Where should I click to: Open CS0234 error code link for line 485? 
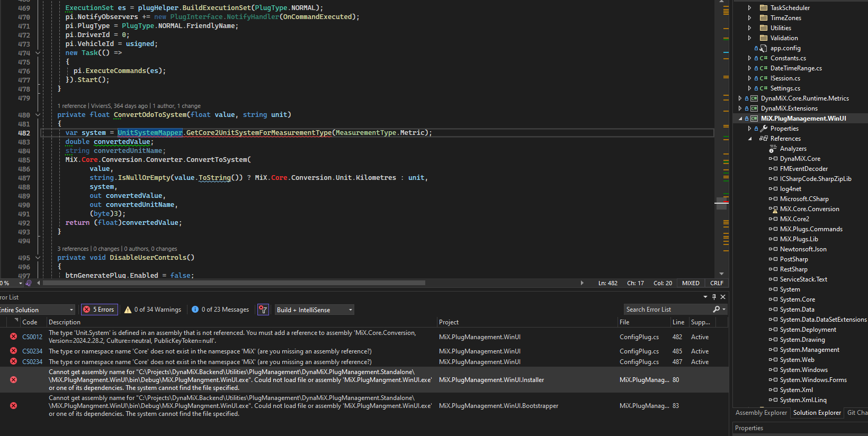pos(32,351)
